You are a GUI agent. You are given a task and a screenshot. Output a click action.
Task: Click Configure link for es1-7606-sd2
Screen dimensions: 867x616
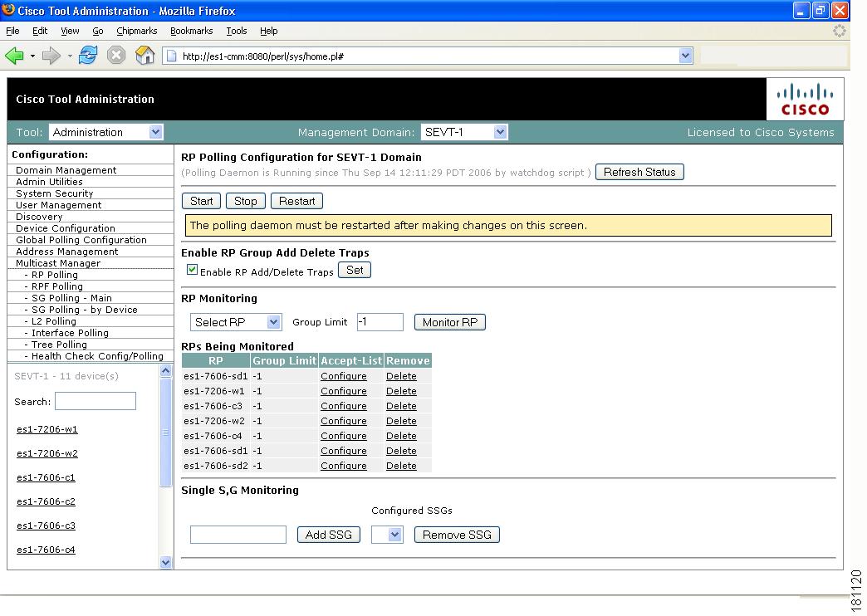point(343,466)
